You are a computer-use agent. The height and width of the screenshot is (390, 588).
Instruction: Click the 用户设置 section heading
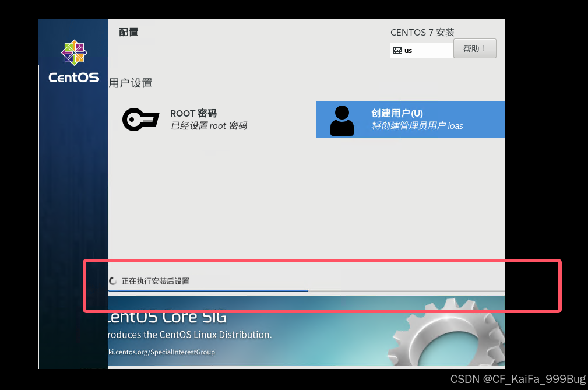point(130,83)
